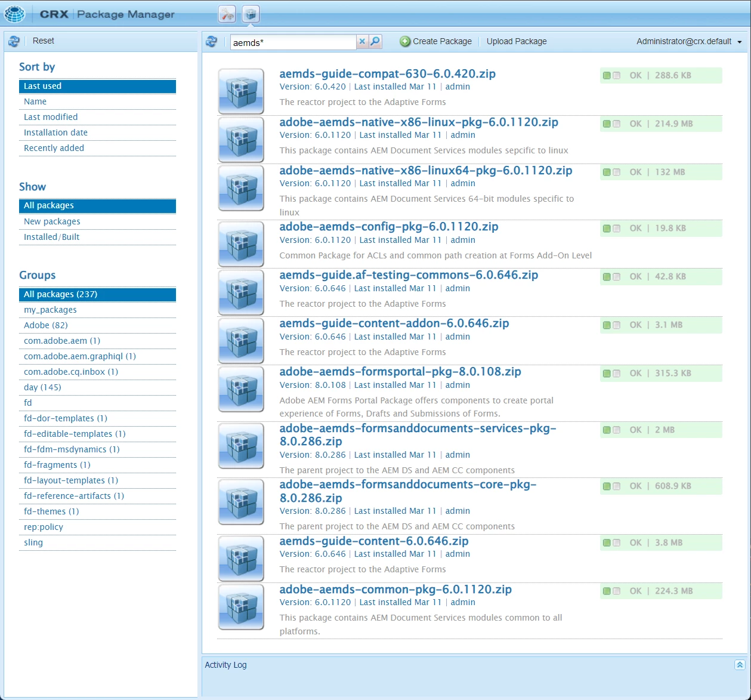Click refresh icon beside Reset
The width and height of the screenshot is (751, 700).
tap(14, 41)
